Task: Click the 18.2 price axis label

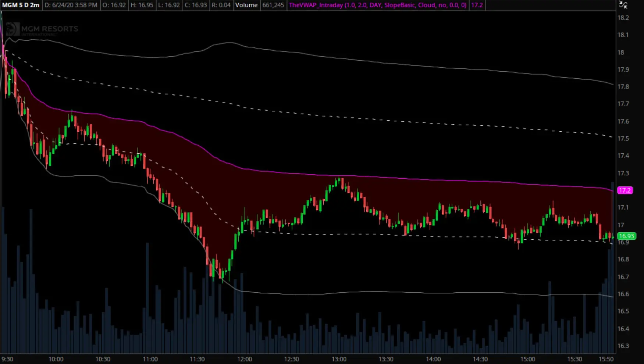Action: (623, 18)
